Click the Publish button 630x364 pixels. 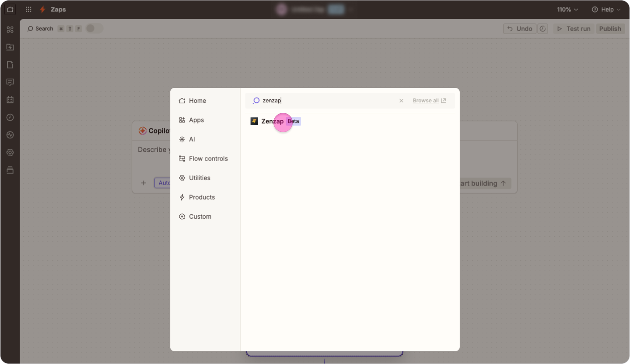610,28
